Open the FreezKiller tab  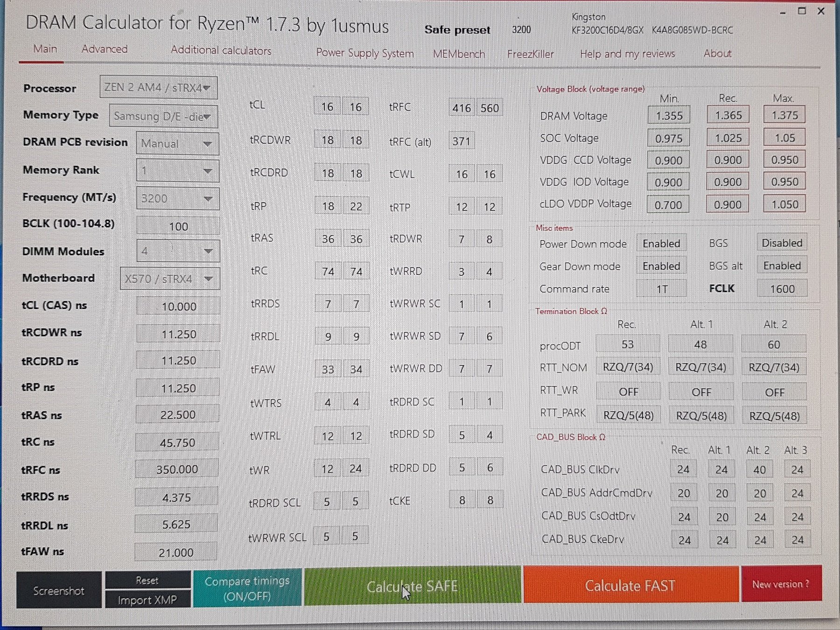click(531, 54)
